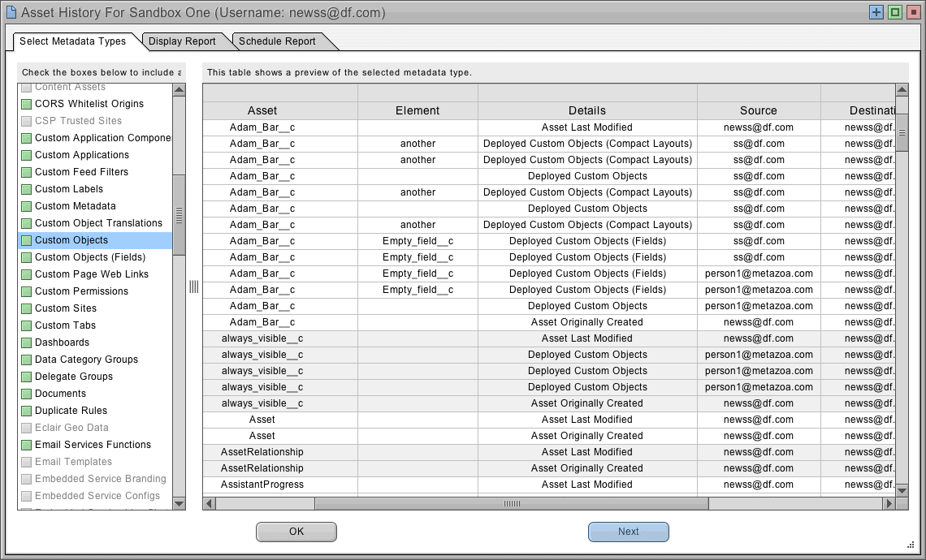Click the down arrow on the metadata list scrollbar
Image resolution: width=926 pixels, height=560 pixels.
(x=179, y=503)
